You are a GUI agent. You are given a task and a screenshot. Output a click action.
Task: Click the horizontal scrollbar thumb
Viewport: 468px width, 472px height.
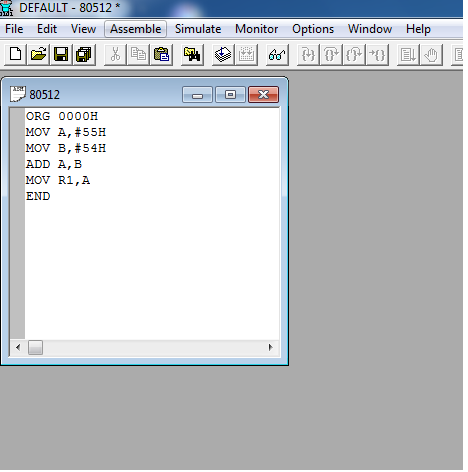35,348
